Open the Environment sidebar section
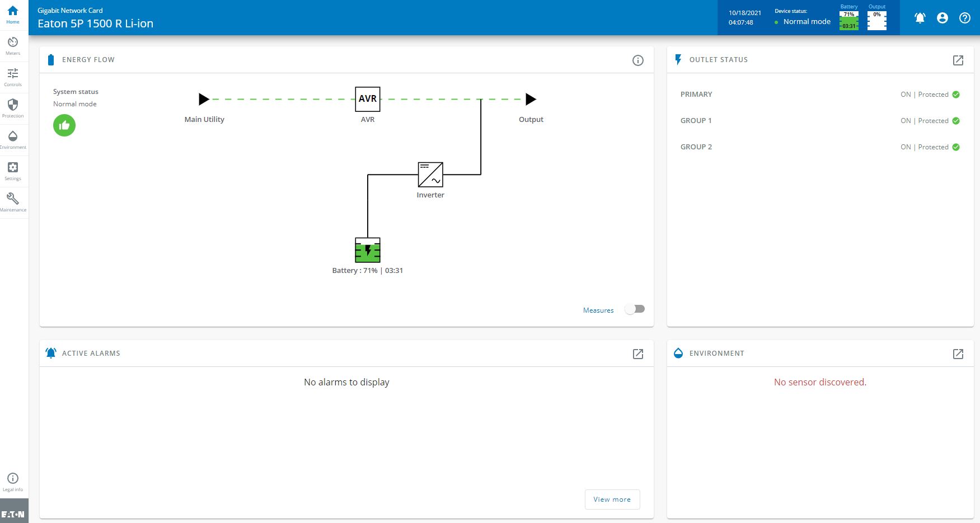The image size is (980, 523). pos(13,140)
